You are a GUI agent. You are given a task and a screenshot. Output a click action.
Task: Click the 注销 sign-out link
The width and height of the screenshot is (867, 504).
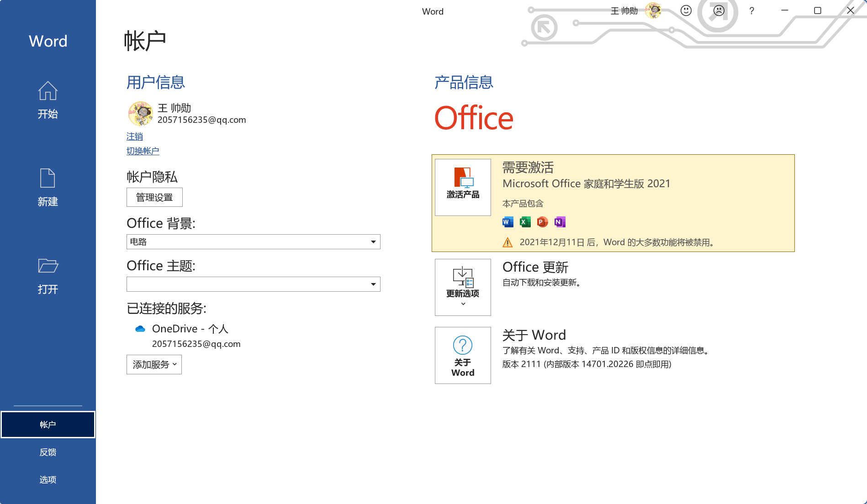[135, 136]
